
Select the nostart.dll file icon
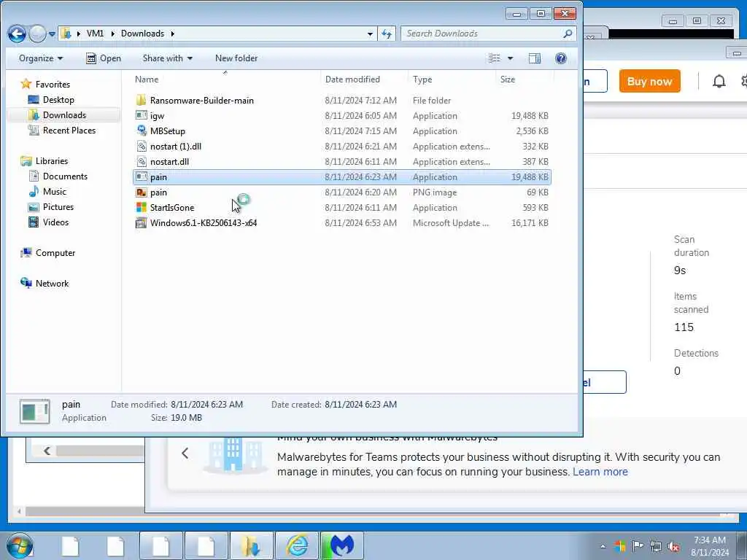(x=141, y=161)
